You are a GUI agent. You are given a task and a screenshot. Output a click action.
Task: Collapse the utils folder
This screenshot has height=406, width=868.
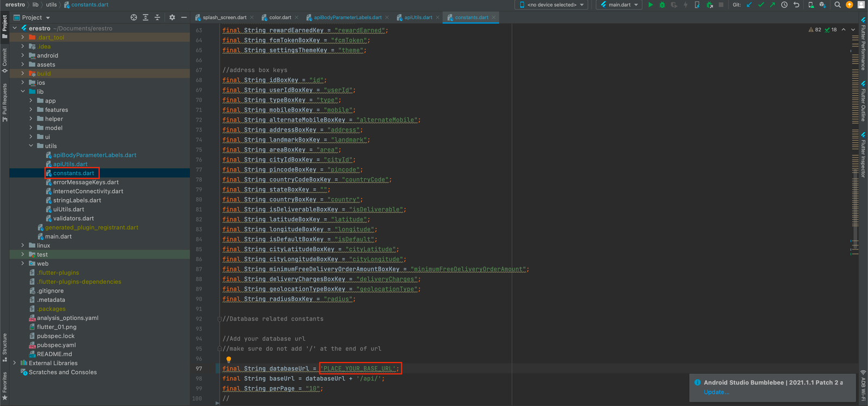point(31,146)
